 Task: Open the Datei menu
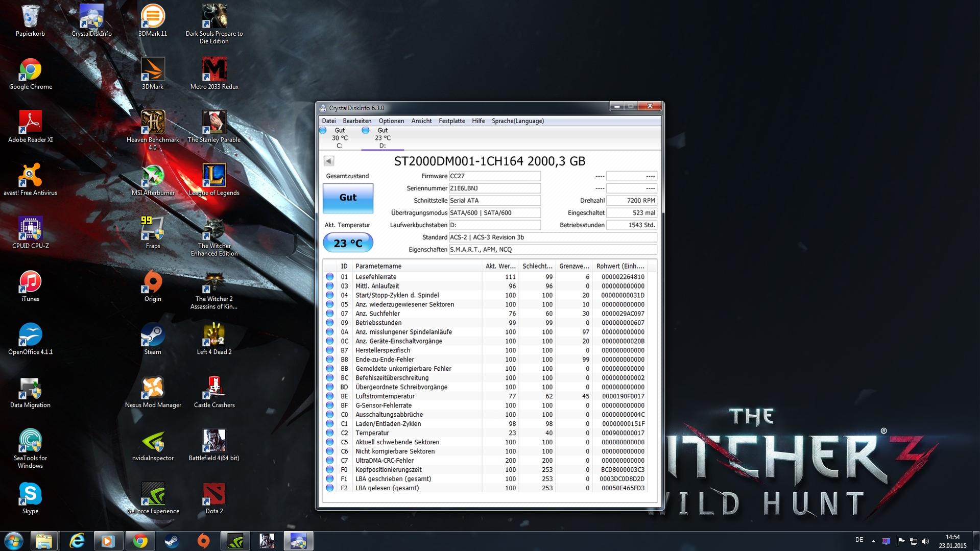[329, 121]
